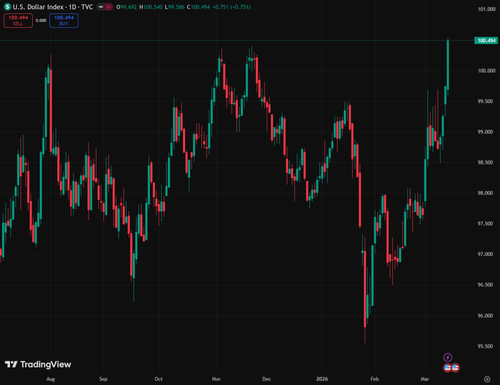
Task: Click the Nov label on time axis
Action: pos(216,379)
